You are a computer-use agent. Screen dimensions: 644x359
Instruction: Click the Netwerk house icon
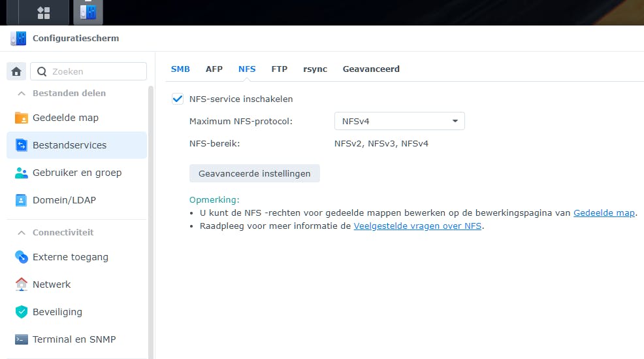22,284
